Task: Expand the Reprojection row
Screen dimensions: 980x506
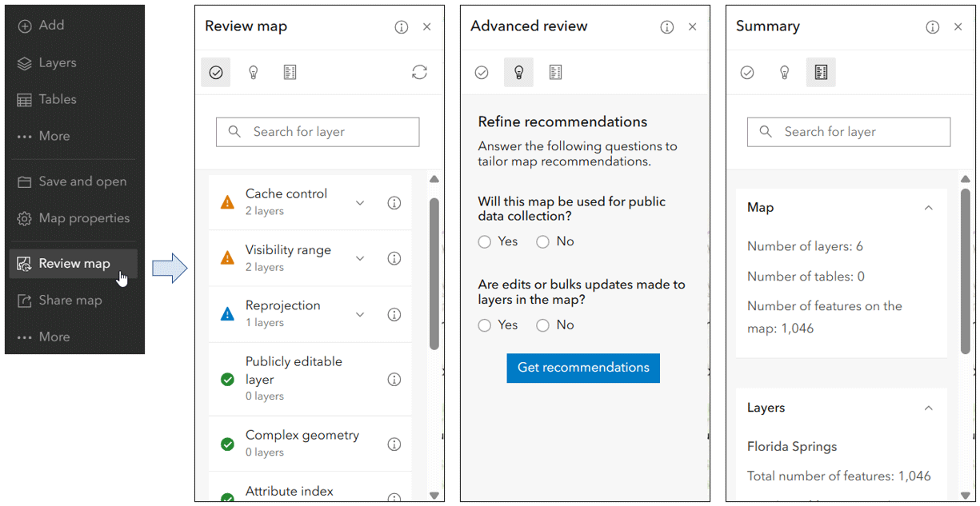Action: coord(360,314)
